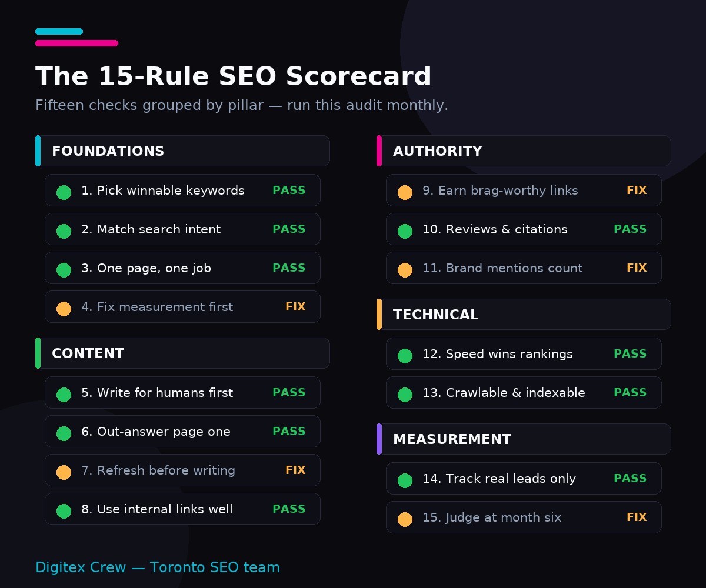Click rule text '3. One page, one job'

coord(146,268)
